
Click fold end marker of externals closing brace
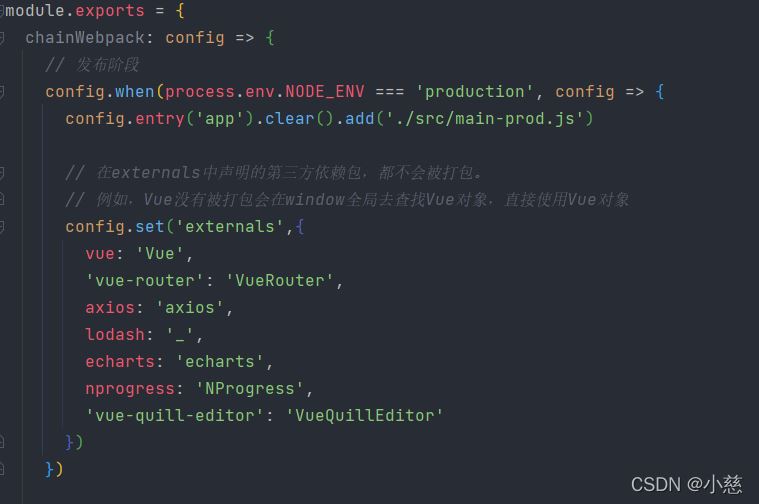coord(1,442)
